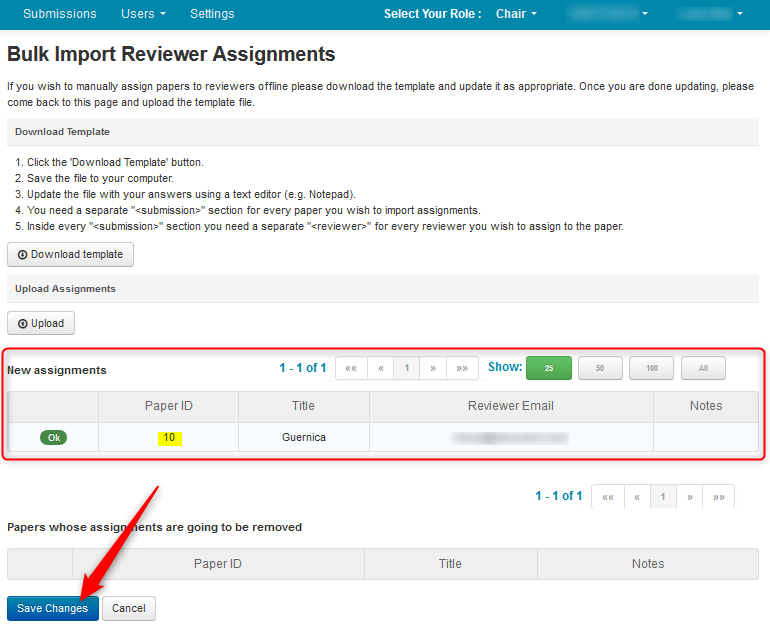Screen dimensions: 770x628
Task: Click Paper ID header in removed assignments table
Action: click(218, 564)
